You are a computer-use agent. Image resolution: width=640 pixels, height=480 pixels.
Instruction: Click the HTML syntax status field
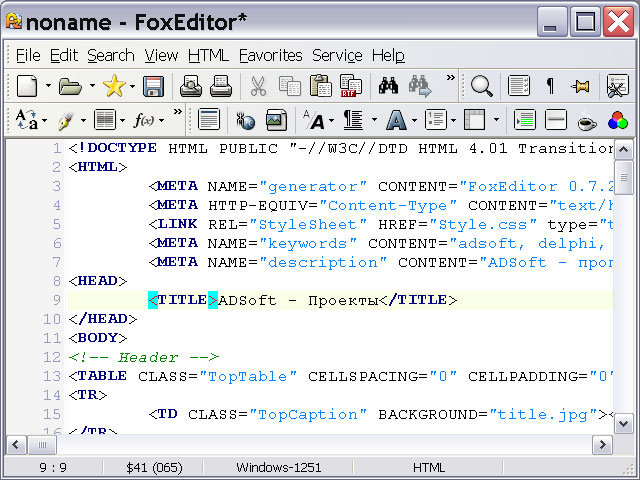coord(429,467)
